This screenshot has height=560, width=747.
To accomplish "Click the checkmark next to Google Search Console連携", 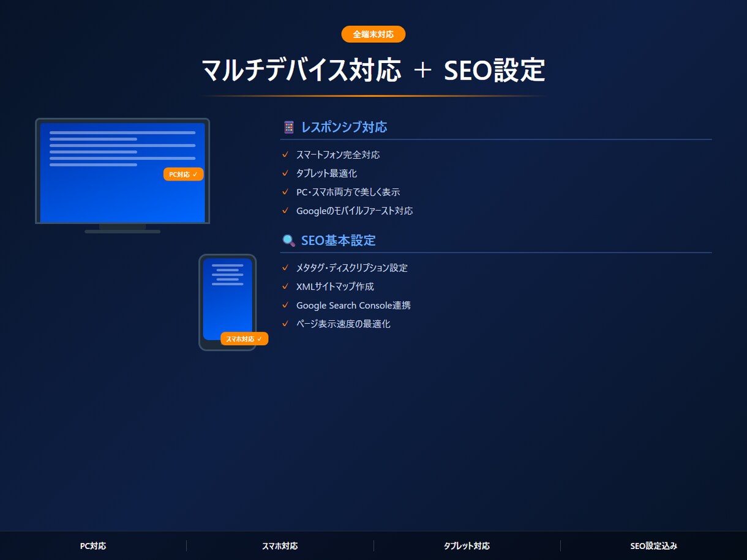I will click(x=285, y=305).
